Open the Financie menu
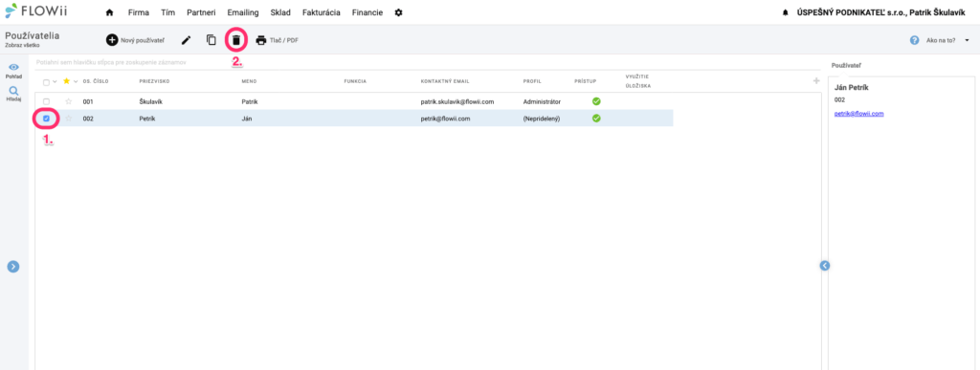 (367, 12)
